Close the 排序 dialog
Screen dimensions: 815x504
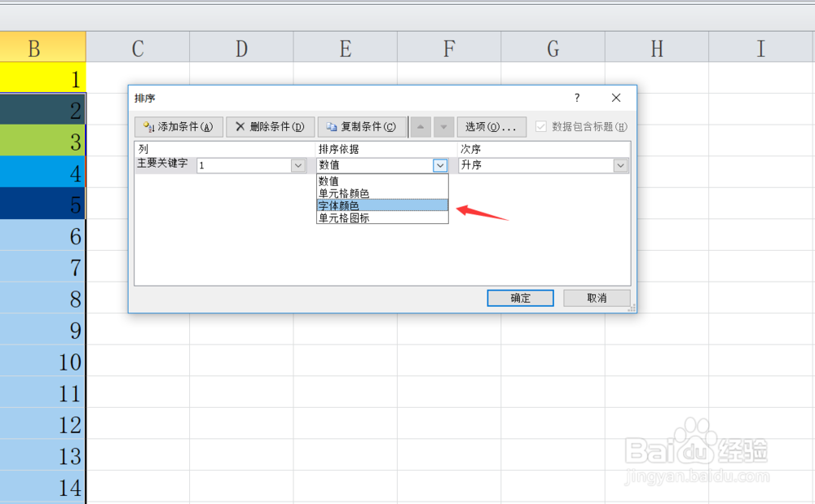pos(616,98)
